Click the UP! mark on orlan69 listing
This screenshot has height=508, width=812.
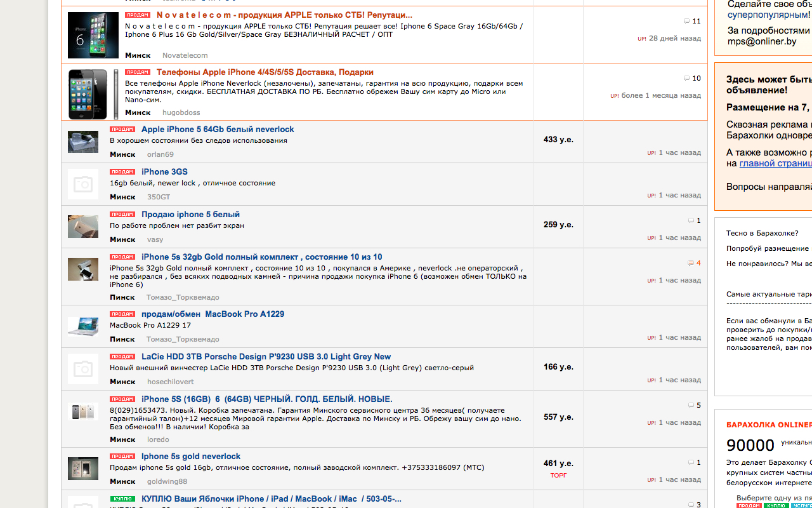[x=652, y=153]
